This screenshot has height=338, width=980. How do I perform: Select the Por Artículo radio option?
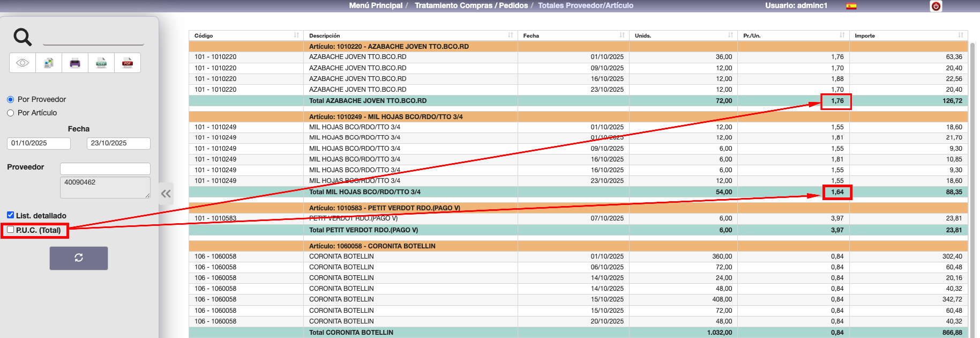coord(11,113)
